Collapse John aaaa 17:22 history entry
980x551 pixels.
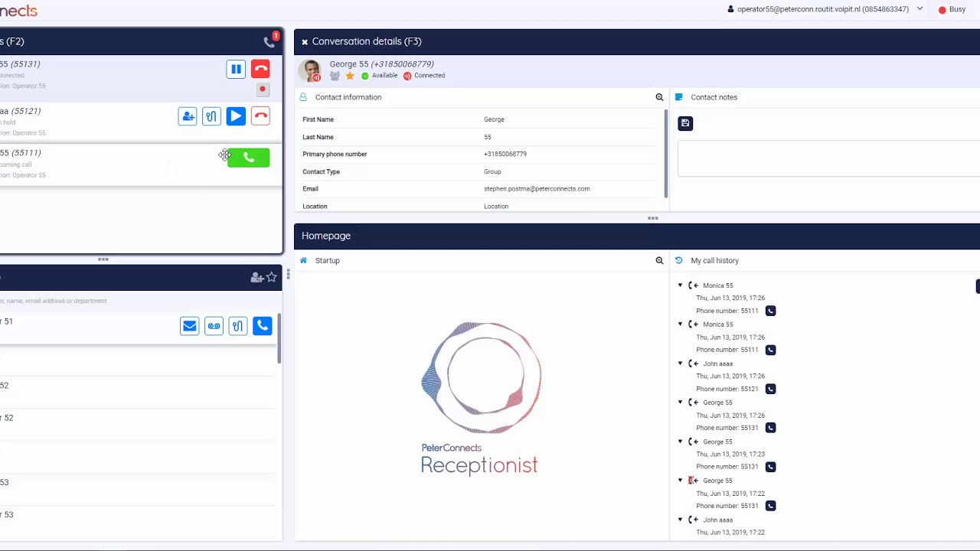pyautogui.click(x=680, y=520)
